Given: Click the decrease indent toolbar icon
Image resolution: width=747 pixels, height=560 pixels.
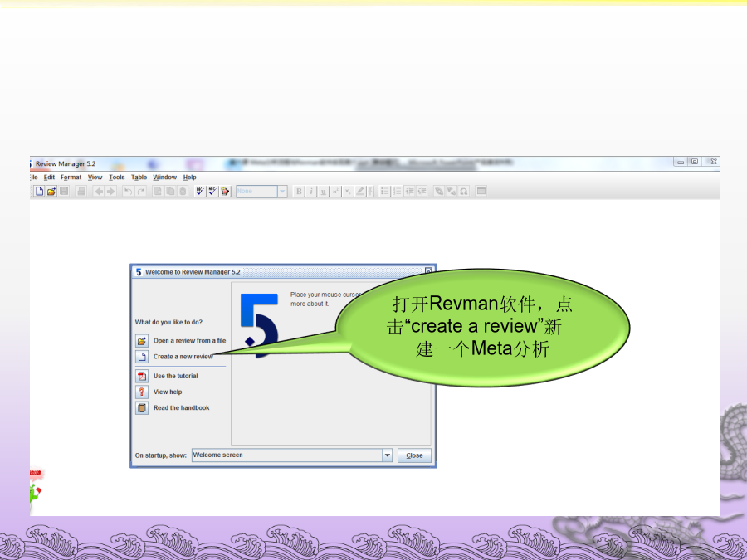Looking at the screenshot, I should (x=410, y=192).
